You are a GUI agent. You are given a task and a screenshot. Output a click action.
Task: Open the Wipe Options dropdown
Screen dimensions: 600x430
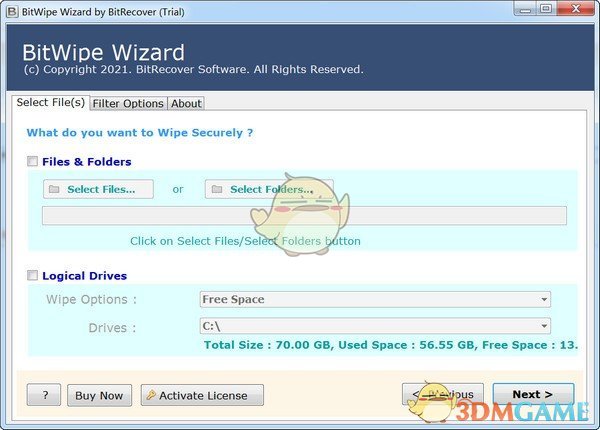pyautogui.click(x=375, y=299)
